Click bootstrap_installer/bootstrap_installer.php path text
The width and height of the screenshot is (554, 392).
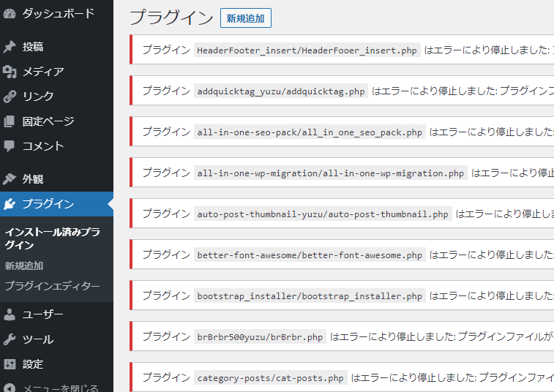coord(310,296)
